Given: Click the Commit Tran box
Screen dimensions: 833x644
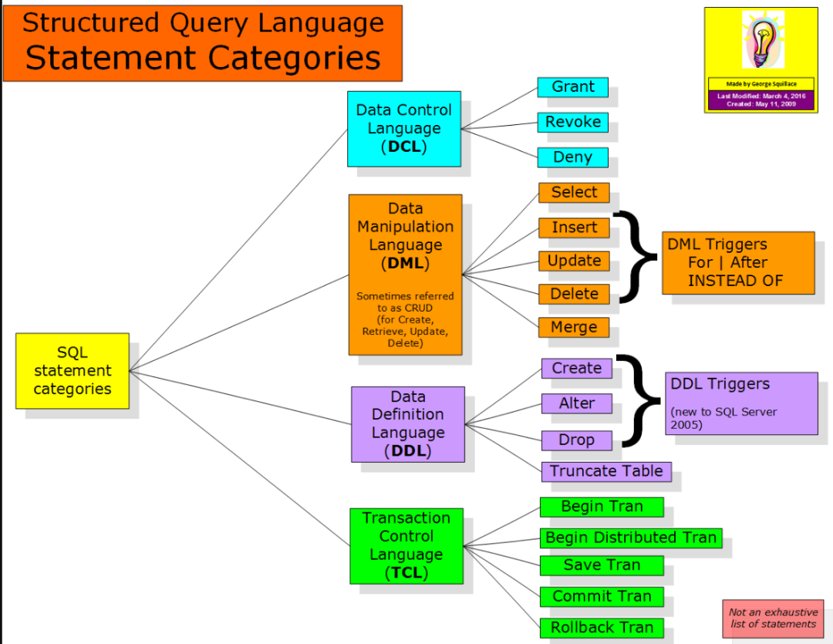Looking at the screenshot, I should point(602,597).
